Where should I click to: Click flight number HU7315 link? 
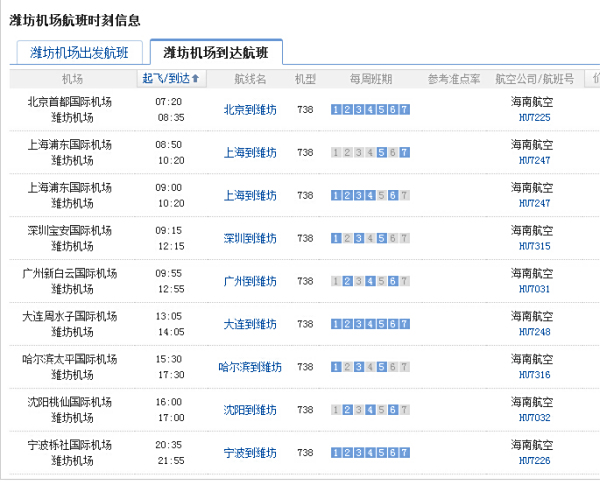(535, 245)
